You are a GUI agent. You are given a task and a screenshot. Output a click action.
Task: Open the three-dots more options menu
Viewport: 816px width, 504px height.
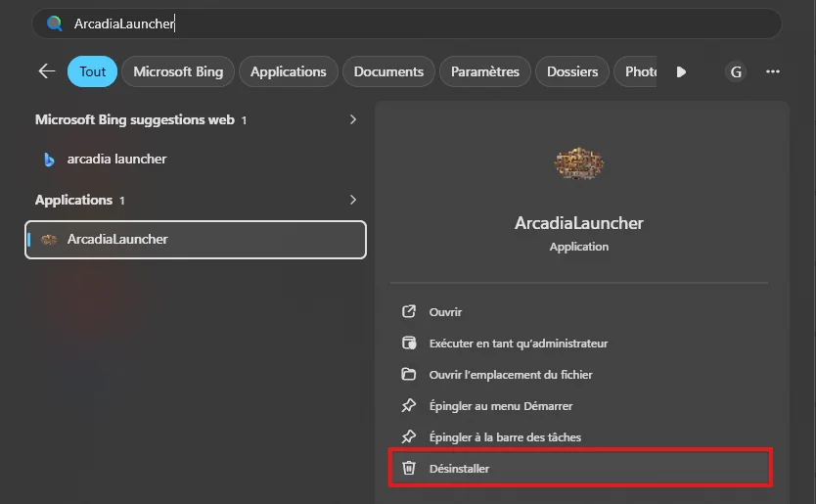click(773, 71)
